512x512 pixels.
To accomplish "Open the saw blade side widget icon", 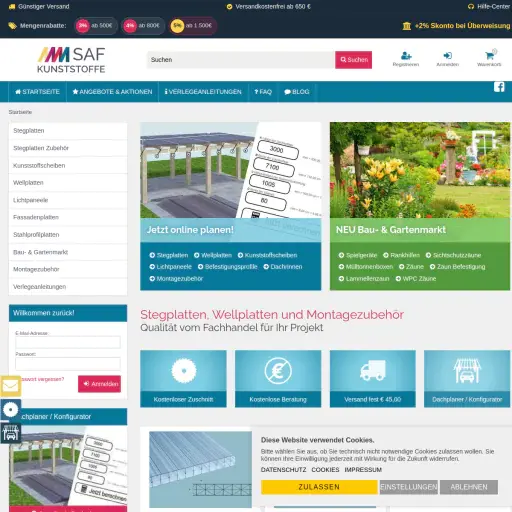I will point(10,410).
